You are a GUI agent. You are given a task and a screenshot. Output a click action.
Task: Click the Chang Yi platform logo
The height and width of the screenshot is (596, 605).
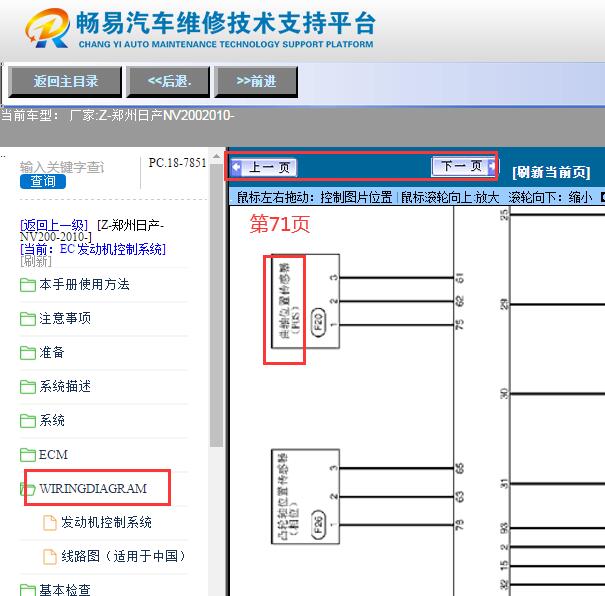coord(47,28)
